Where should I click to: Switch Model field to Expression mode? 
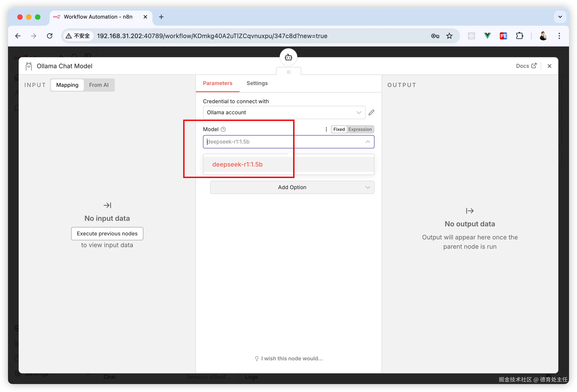[360, 129]
